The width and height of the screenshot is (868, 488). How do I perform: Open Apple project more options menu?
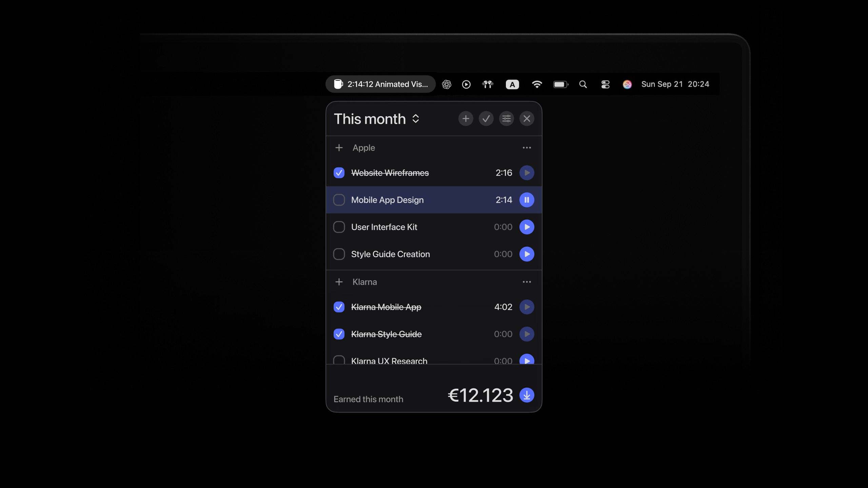(x=527, y=148)
